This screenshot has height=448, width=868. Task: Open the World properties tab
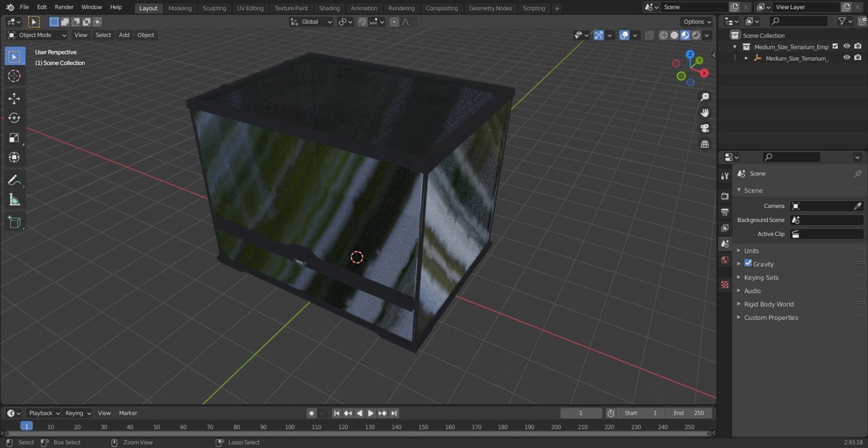pos(725,259)
